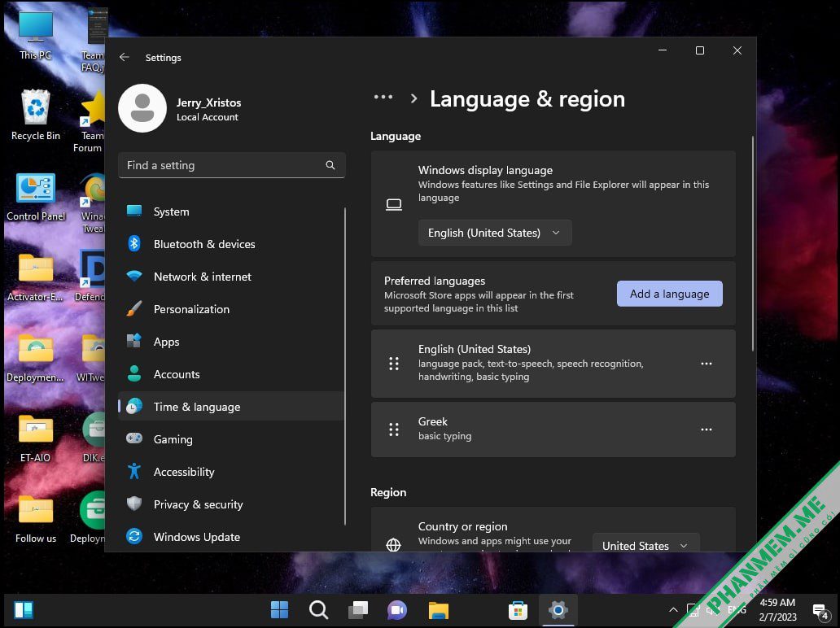Viewport: 840px width, 628px height.
Task: Open options for English (United States) language
Action: pyautogui.click(x=707, y=364)
